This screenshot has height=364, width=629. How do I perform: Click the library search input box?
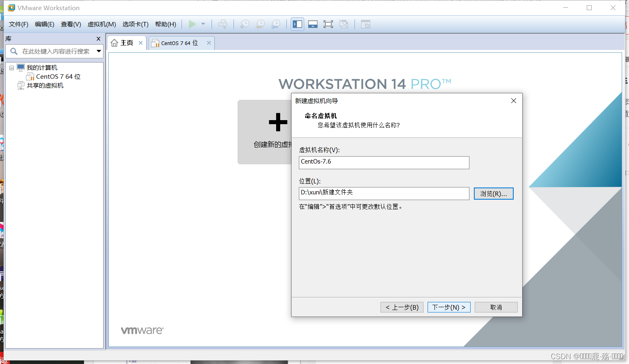coord(56,51)
